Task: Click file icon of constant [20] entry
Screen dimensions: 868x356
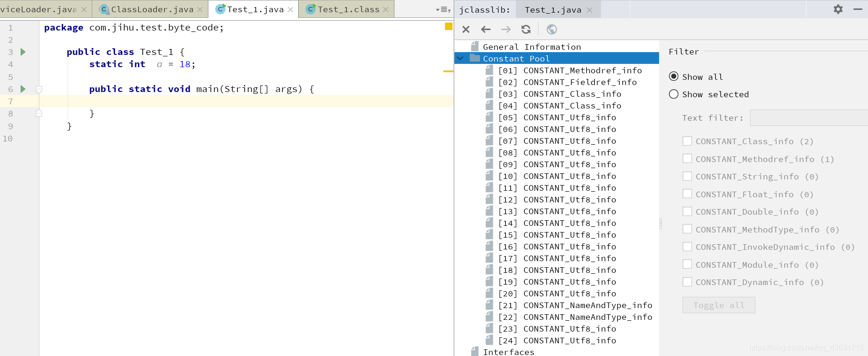Action: tap(489, 293)
